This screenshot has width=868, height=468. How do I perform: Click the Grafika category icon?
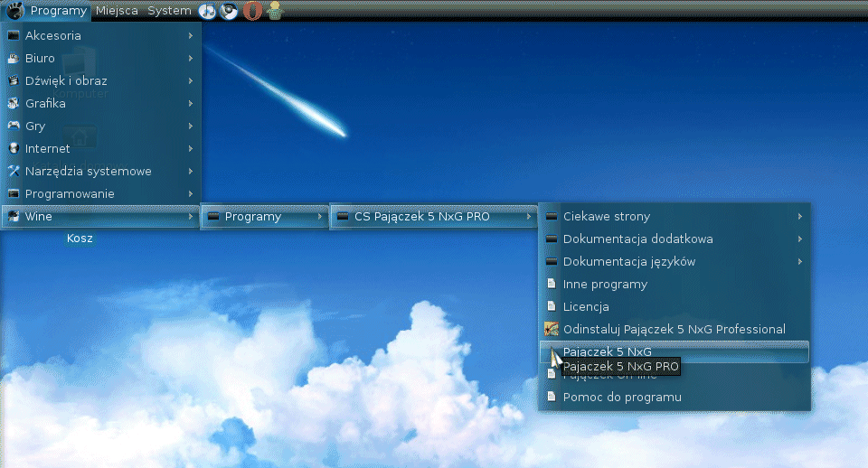pyautogui.click(x=14, y=103)
